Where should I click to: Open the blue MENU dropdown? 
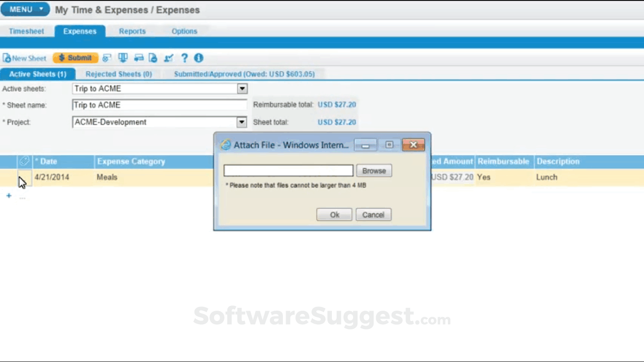tap(25, 9)
